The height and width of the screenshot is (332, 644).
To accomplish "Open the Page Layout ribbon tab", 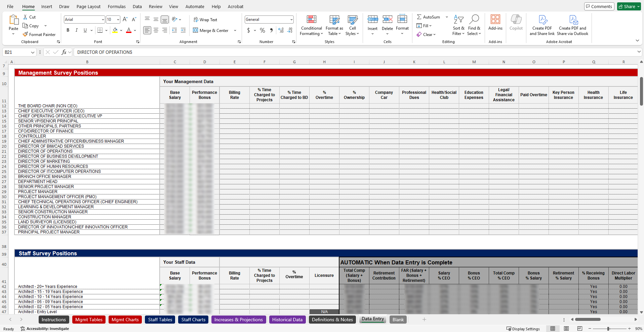I will (88, 6).
